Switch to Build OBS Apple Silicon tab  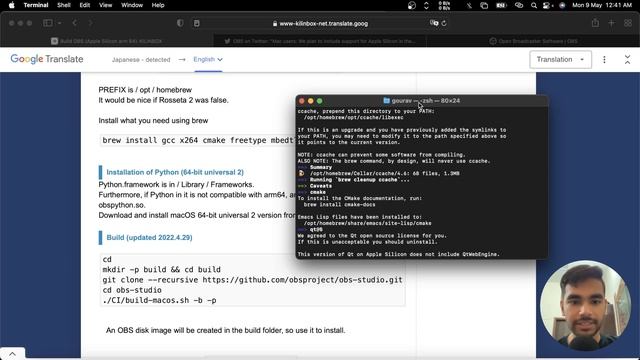(107, 41)
